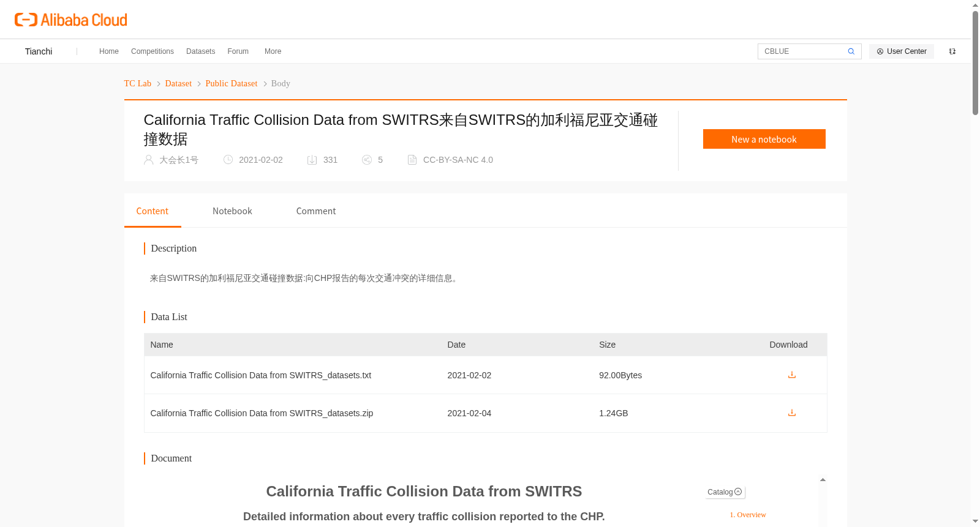The width and height of the screenshot is (980, 527).
Task: Click the search magnifier icon
Action: [x=851, y=51]
